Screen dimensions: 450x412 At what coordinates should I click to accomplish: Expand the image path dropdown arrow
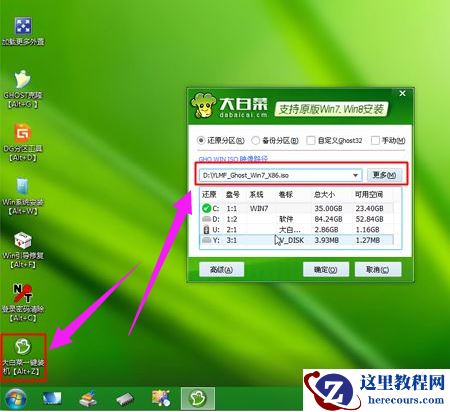(355, 175)
